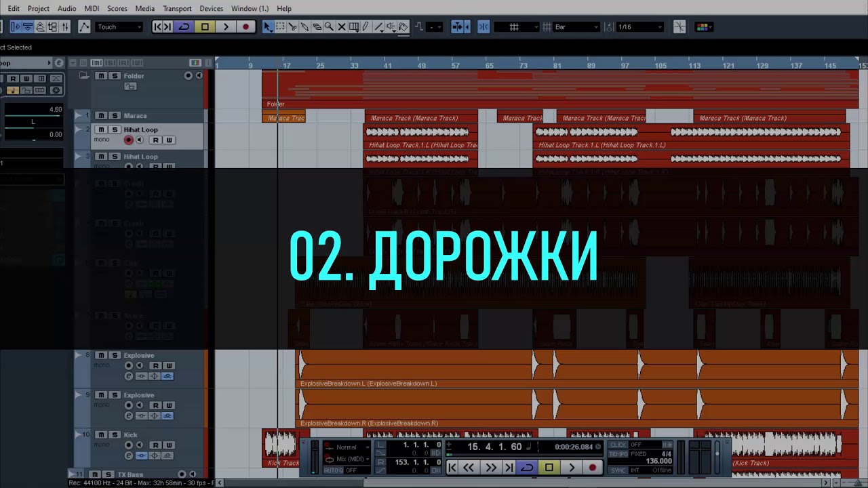The width and height of the screenshot is (868, 488).
Task: Select the Color paint bucket tool
Action: pyautogui.click(x=403, y=27)
